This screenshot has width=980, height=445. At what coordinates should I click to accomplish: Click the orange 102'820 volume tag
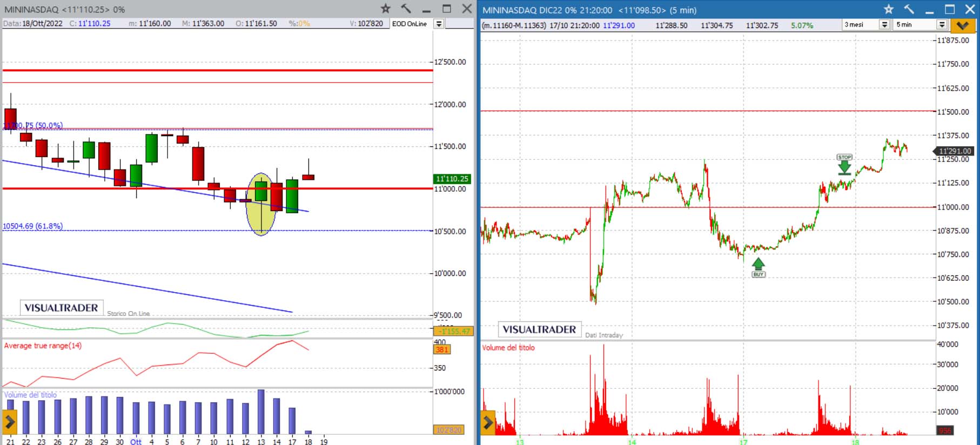[448, 430]
